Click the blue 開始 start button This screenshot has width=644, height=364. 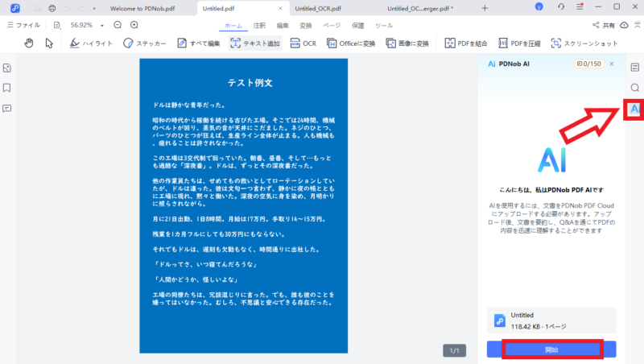pos(551,350)
